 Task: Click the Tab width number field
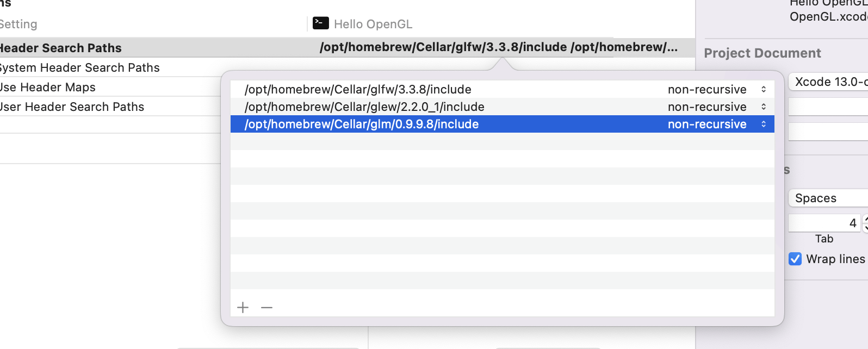[823, 223]
